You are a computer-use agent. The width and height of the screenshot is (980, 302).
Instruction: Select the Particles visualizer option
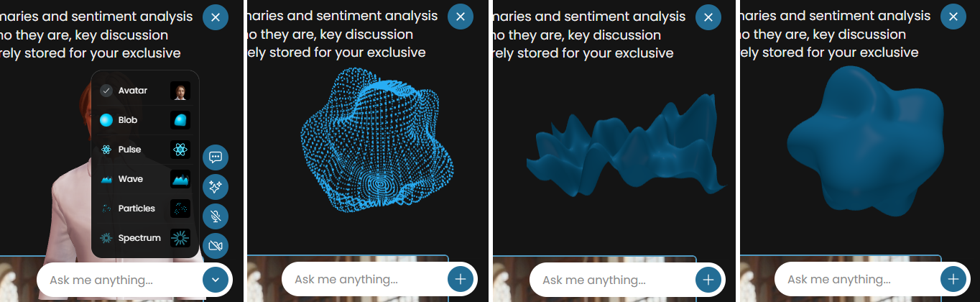(x=137, y=209)
